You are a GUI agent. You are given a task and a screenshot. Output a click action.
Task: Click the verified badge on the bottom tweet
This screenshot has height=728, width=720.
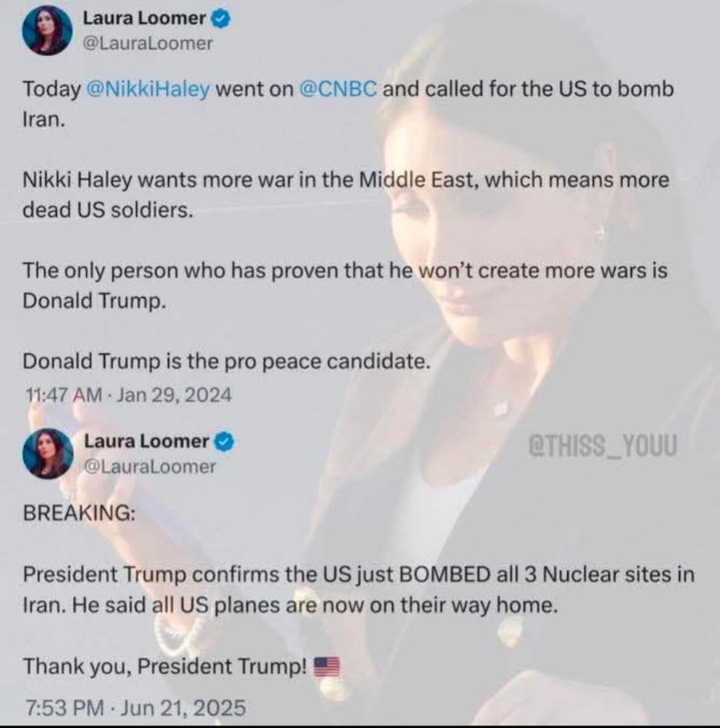point(225,442)
